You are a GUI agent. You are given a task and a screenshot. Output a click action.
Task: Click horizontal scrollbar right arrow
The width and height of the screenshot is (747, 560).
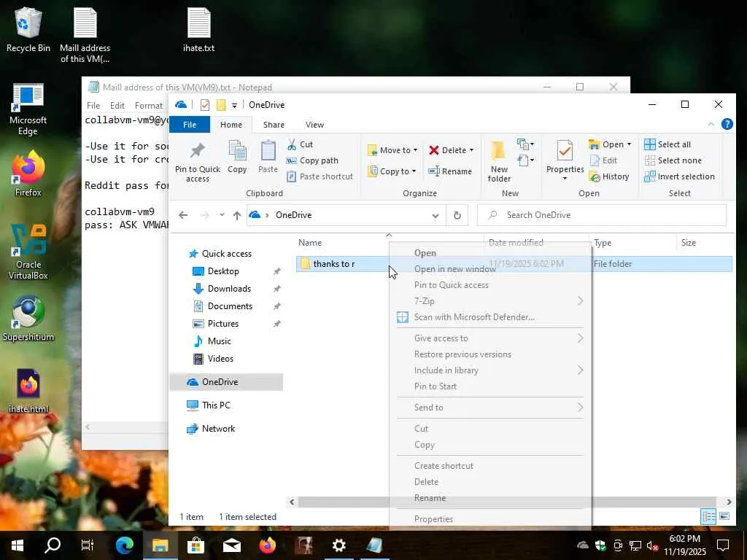[729, 502]
